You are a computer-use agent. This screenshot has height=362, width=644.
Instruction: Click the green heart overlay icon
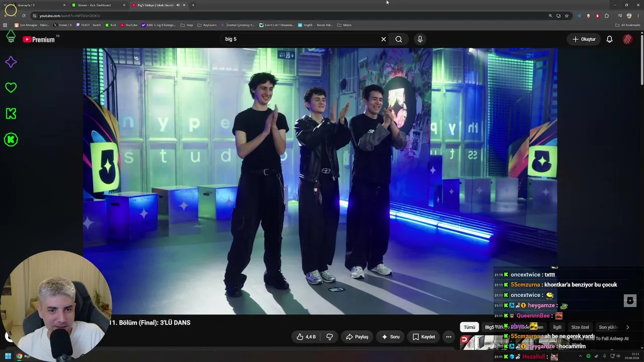click(11, 87)
